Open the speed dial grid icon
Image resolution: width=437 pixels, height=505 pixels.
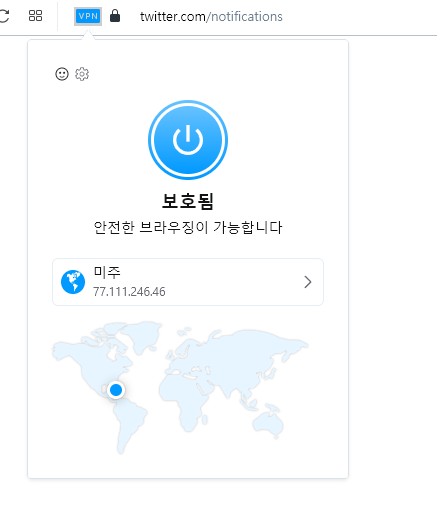[35, 16]
